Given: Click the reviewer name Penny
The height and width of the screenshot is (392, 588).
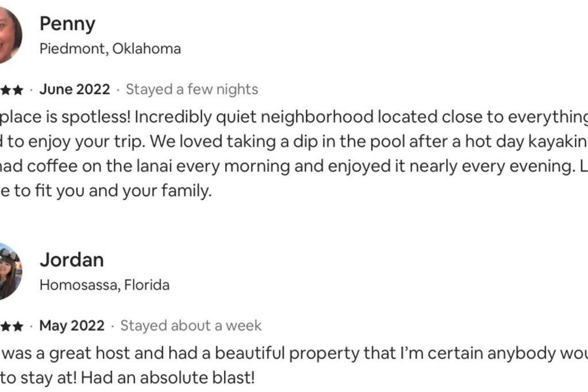Looking at the screenshot, I should click(x=68, y=24).
